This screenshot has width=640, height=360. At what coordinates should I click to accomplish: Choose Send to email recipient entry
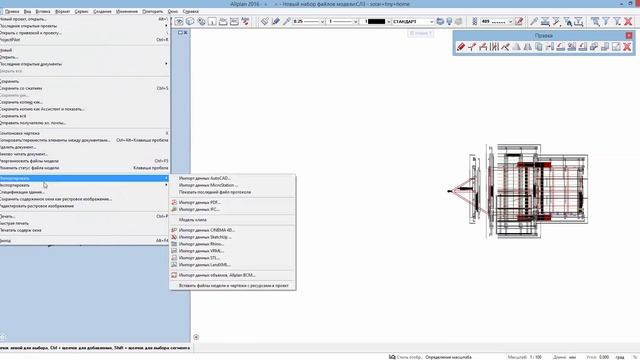pyautogui.click(x=84, y=122)
